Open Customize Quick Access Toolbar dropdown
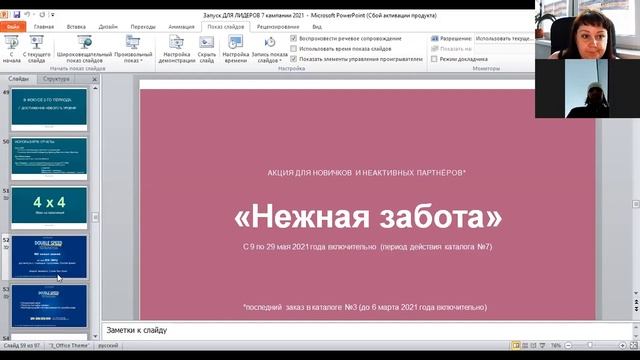Image resolution: width=640 pixels, height=360 pixels. pos(53,15)
